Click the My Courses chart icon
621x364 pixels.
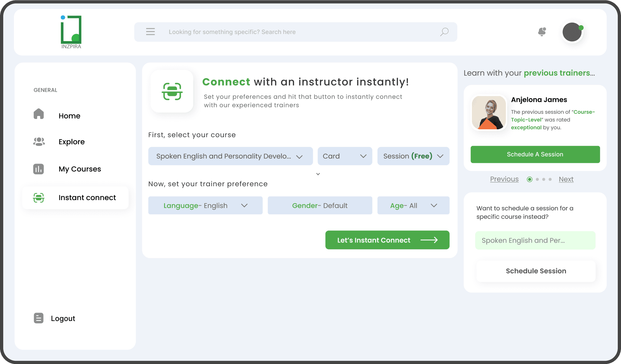click(38, 169)
